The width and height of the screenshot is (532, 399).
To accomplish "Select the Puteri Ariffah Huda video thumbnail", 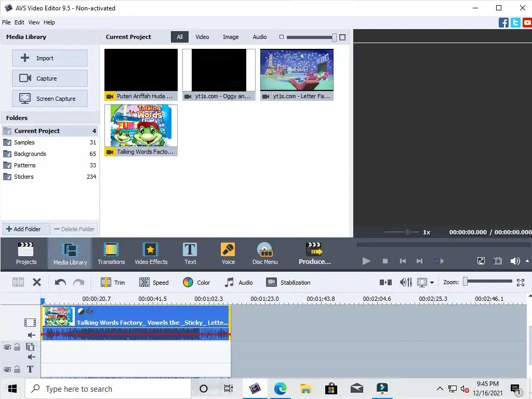I will coord(141,75).
